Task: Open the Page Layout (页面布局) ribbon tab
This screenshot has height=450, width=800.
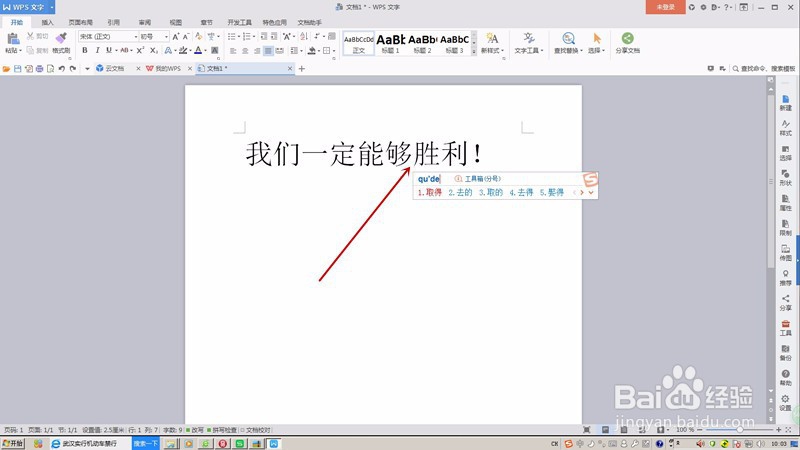Action: tap(81, 22)
